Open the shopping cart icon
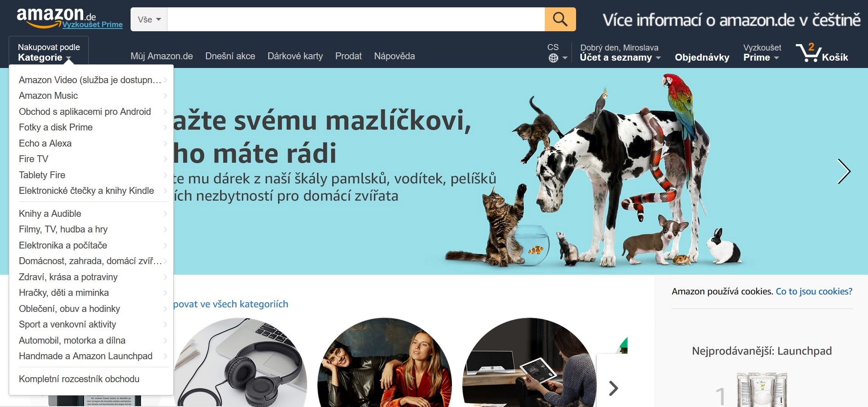This screenshot has height=407, width=868. click(x=822, y=52)
